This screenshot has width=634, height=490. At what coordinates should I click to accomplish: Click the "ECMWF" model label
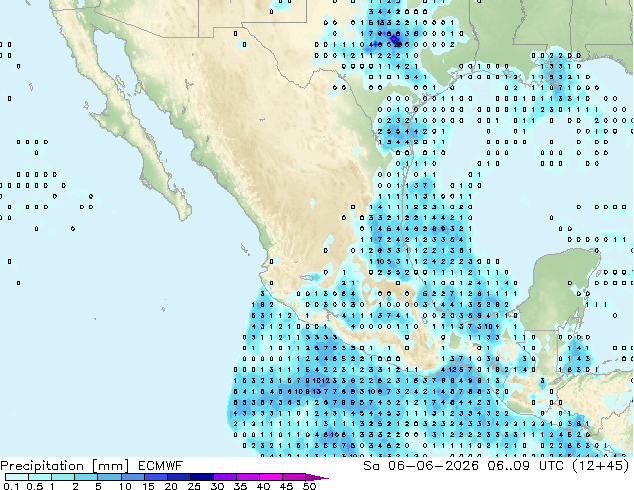click(161, 466)
